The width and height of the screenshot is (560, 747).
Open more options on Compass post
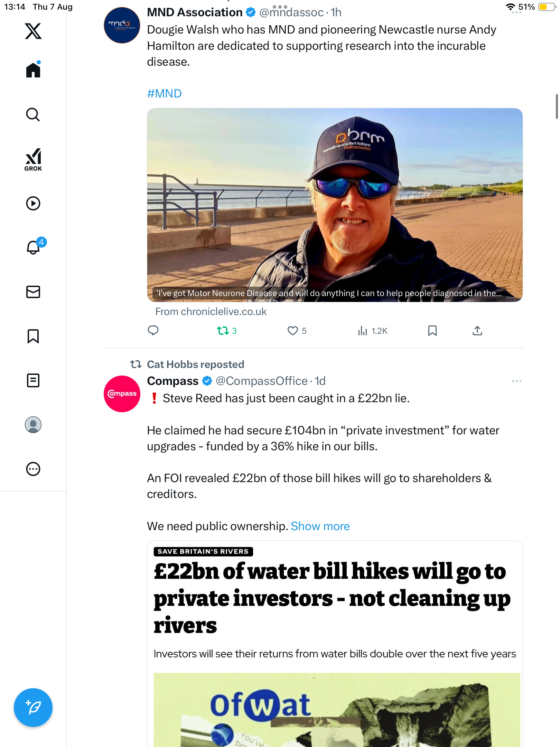pyautogui.click(x=516, y=381)
